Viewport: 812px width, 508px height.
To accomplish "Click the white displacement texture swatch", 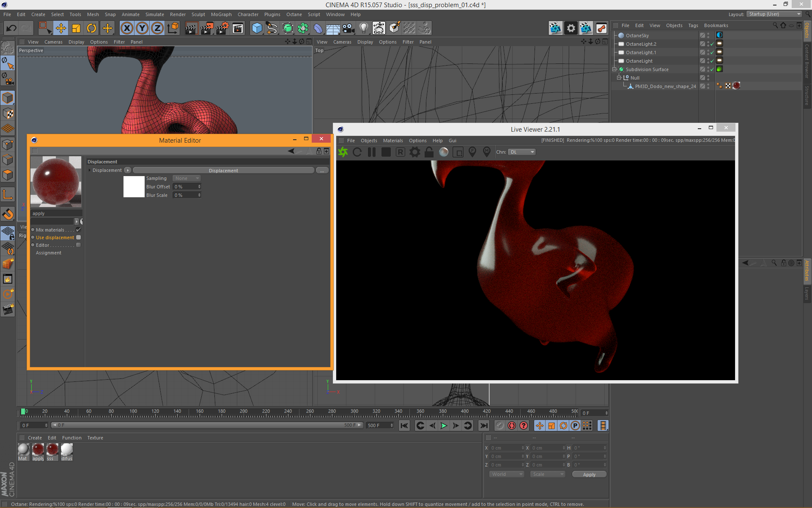I will pyautogui.click(x=134, y=187).
